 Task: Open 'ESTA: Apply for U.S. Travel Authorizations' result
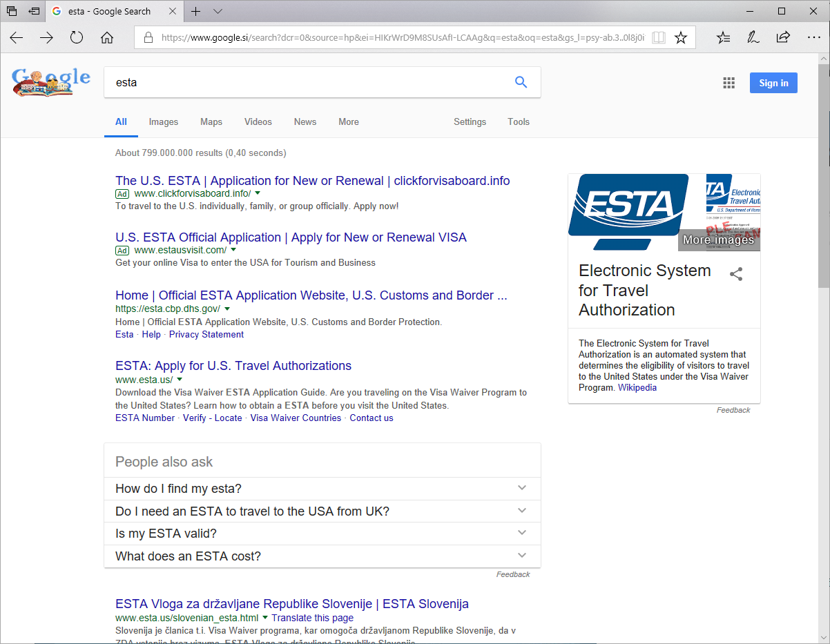[x=233, y=366]
